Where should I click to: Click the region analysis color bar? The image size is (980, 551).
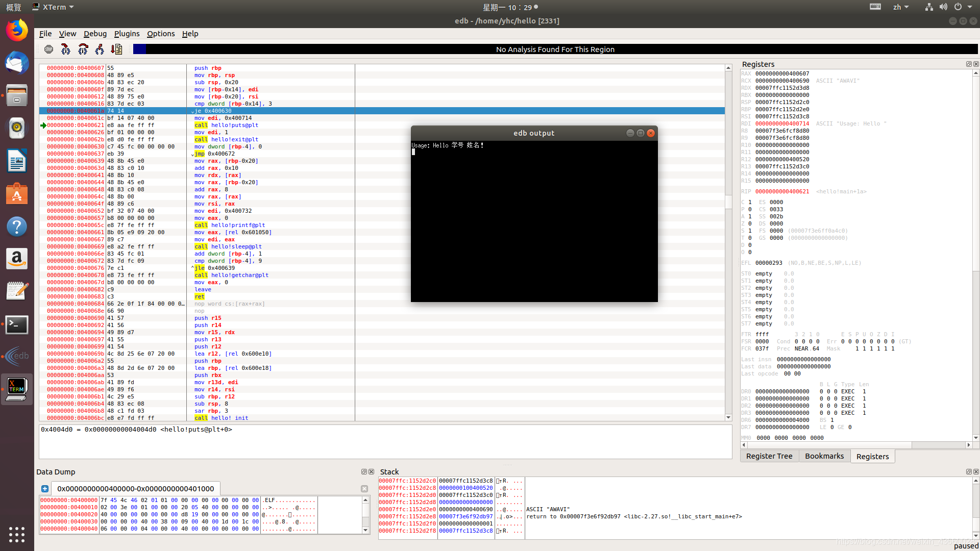(x=555, y=49)
